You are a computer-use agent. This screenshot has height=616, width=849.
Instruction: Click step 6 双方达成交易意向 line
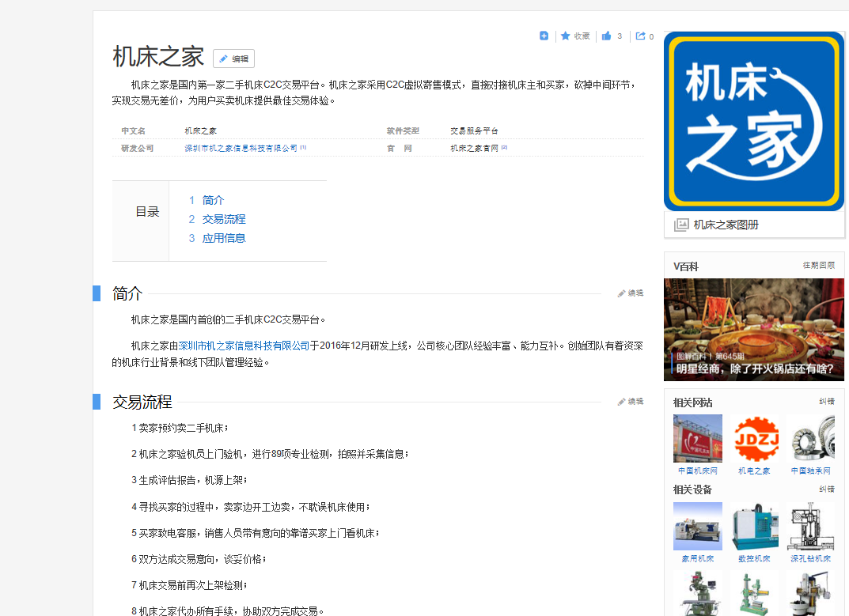(199, 559)
